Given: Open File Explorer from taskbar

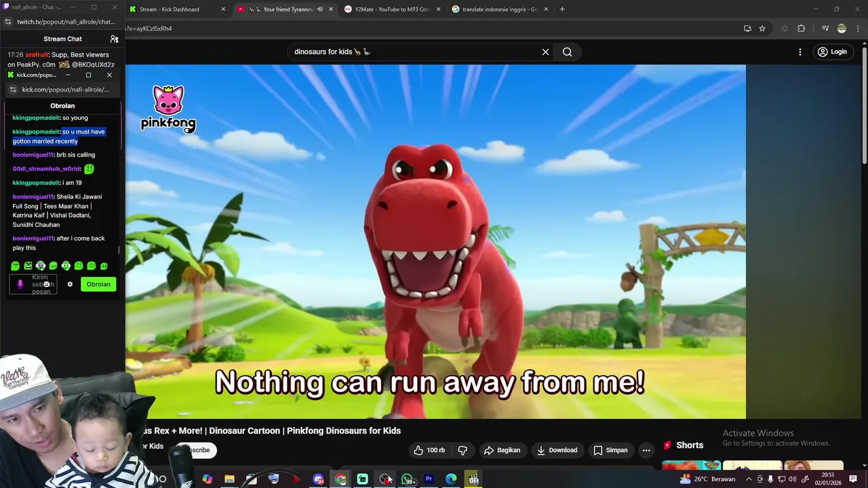Looking at the screenshot, I should point(229,479).
